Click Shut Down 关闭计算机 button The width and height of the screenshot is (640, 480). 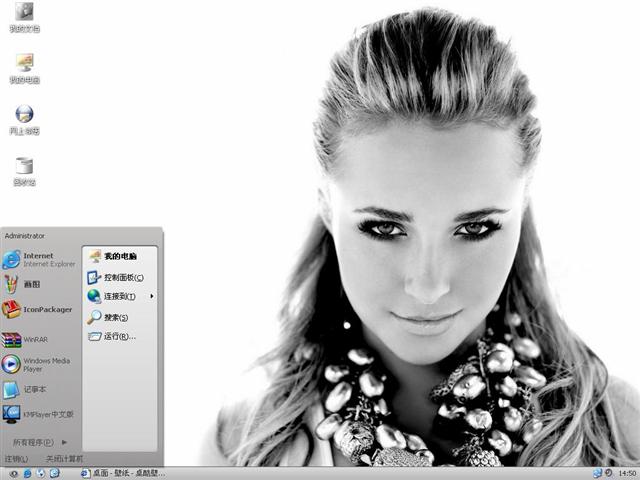(64, 459)
